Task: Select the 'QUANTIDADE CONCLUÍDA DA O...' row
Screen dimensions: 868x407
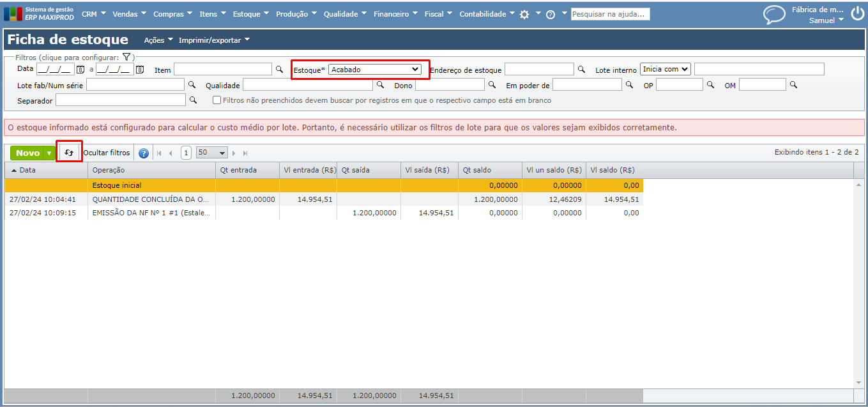Action: [324, 199]
